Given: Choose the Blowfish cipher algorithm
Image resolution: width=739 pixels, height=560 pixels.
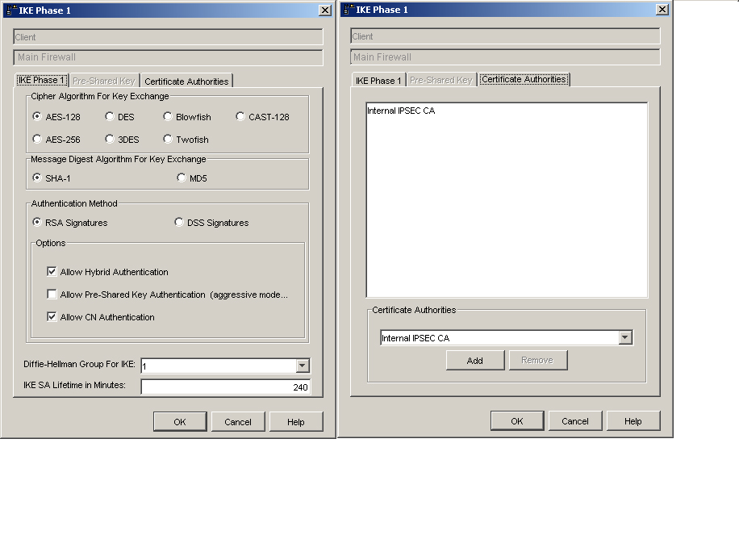Looking at the screenshot, I should (168, 117).
